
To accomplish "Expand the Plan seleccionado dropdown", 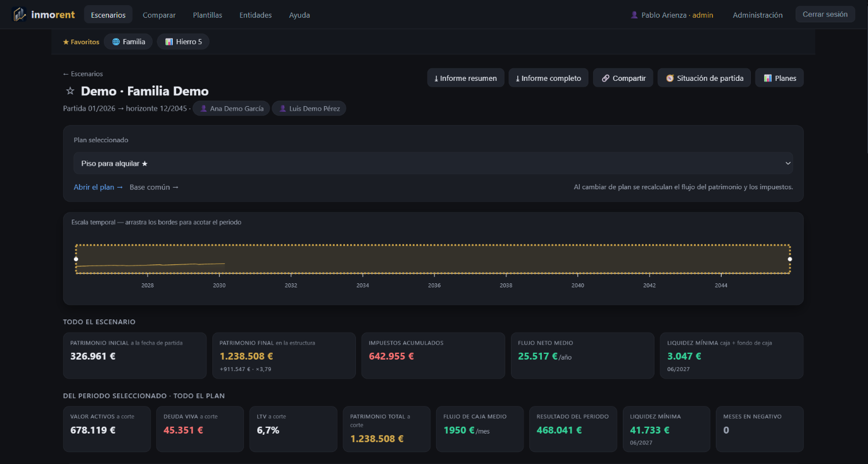I will click(x=433, y=163).
